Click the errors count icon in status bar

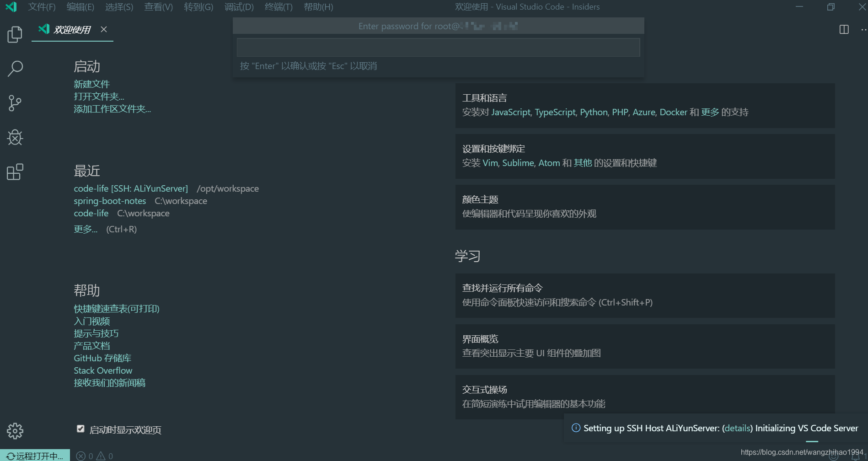coord(81,456)
